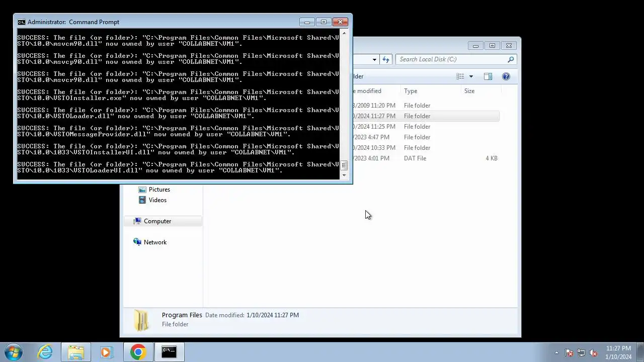
Task: Click the Explorer refresh button
Action: click(386, 59)
